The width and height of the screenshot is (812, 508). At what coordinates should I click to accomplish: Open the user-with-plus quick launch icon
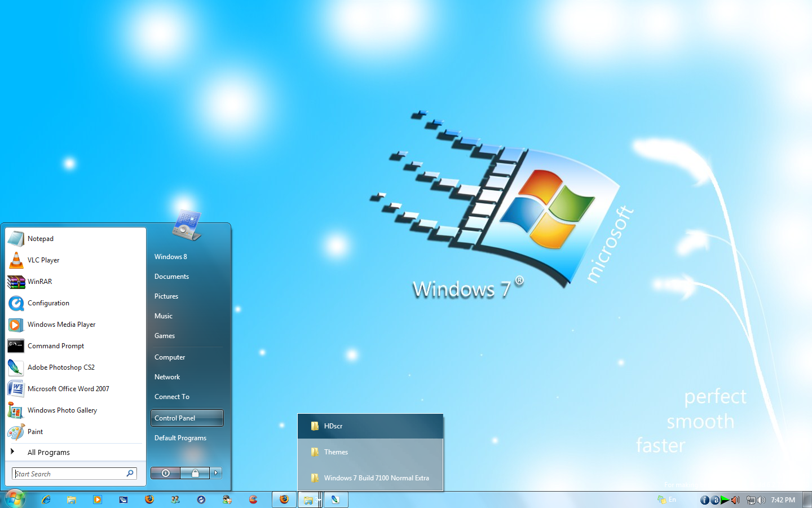tap(227, 500)
